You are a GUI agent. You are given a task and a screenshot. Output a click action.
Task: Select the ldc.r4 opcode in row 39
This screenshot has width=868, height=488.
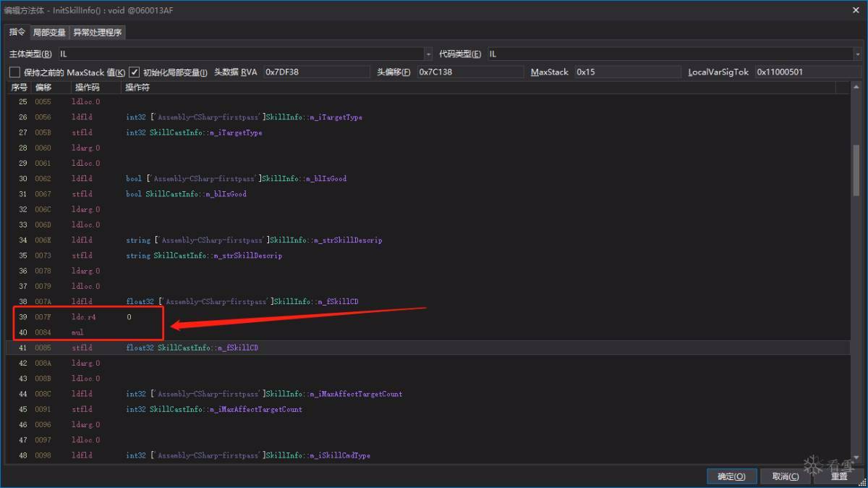[84, 317]
